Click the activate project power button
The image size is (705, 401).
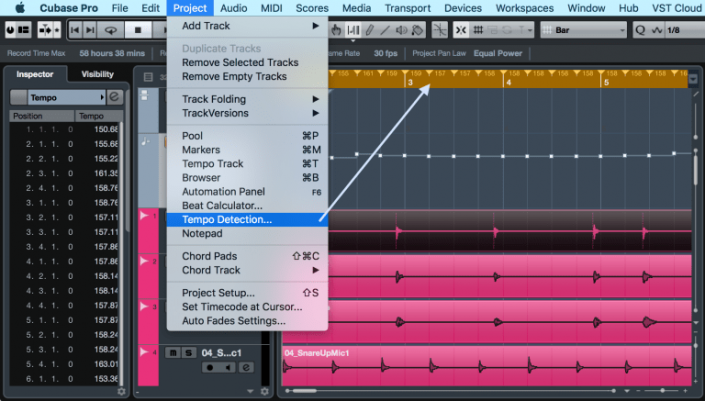[10, 30]
